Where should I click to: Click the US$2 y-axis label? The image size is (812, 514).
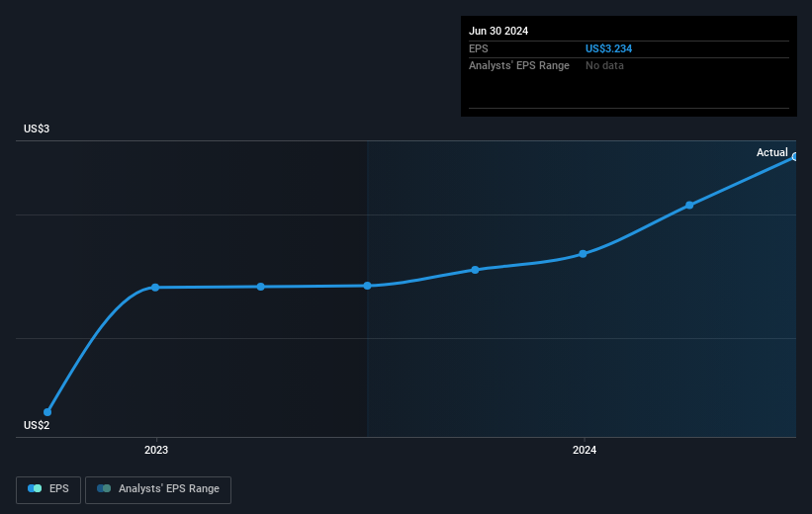(x=37, y=425)
